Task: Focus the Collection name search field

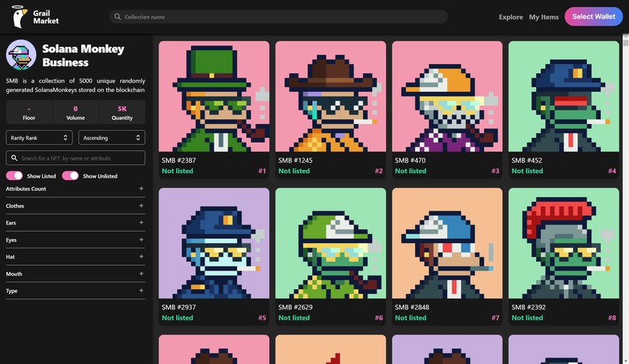Action: point(279,17)
